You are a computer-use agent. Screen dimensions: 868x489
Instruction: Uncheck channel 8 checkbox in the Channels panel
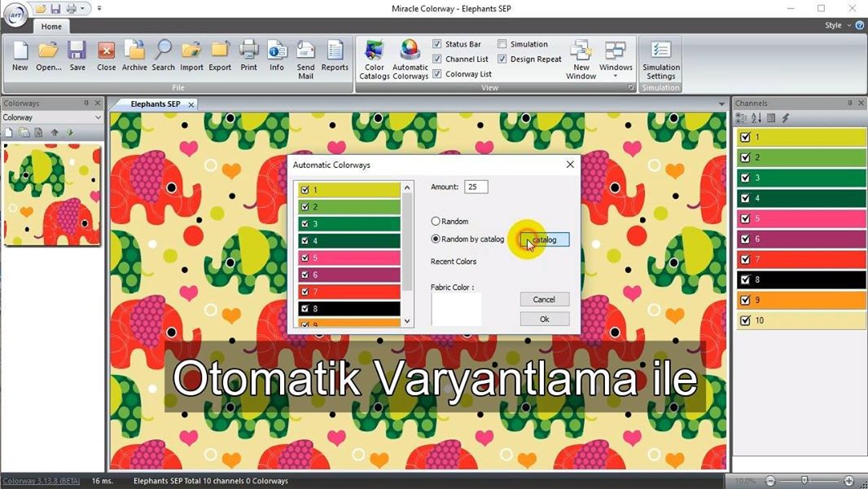746,280
